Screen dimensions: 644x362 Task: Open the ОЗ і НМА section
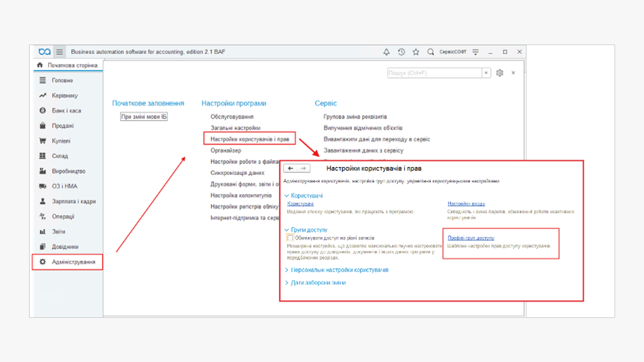click(x=64, y=186)
